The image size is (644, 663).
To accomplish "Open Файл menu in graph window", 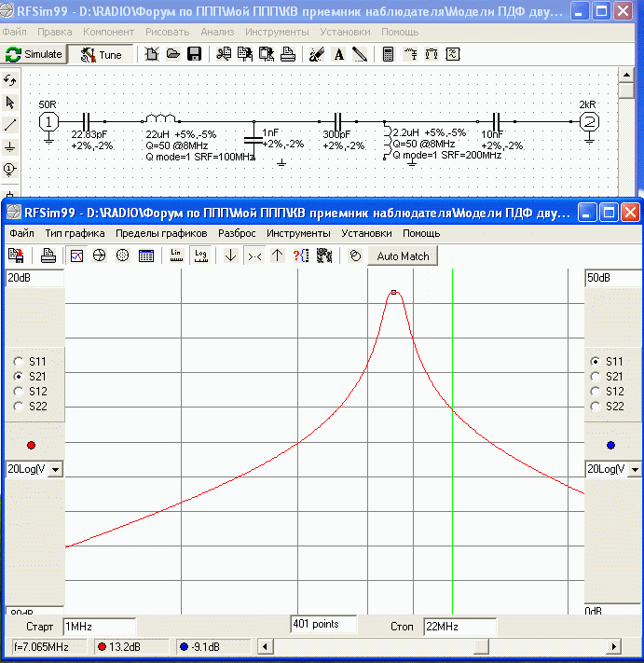I will point(21,233).
